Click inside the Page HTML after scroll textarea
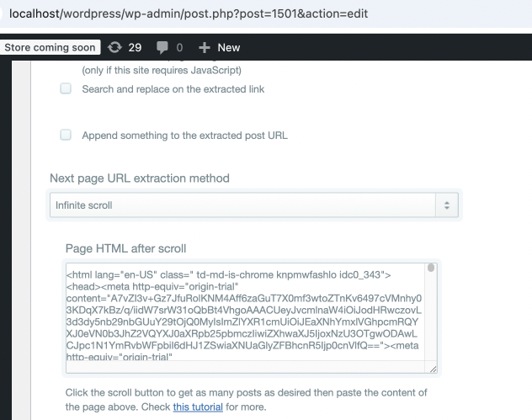Viewport: 532px width, 420px height. pos(244,317)
